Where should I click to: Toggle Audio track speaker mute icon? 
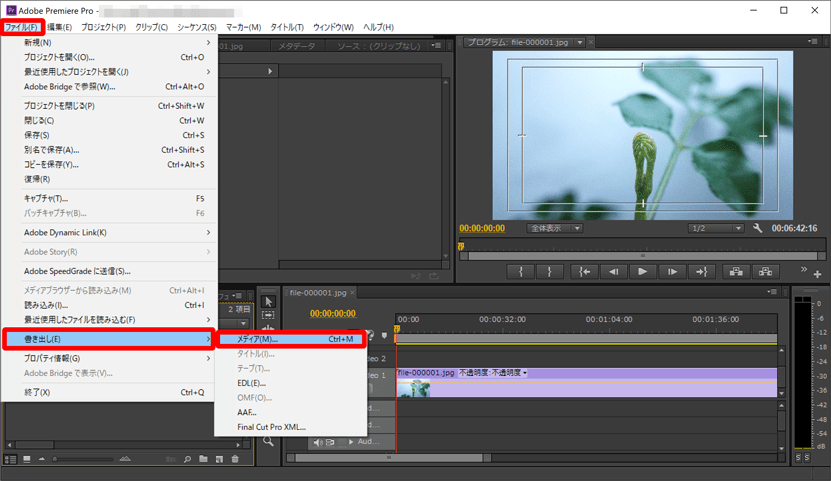[x=318, y=442]
